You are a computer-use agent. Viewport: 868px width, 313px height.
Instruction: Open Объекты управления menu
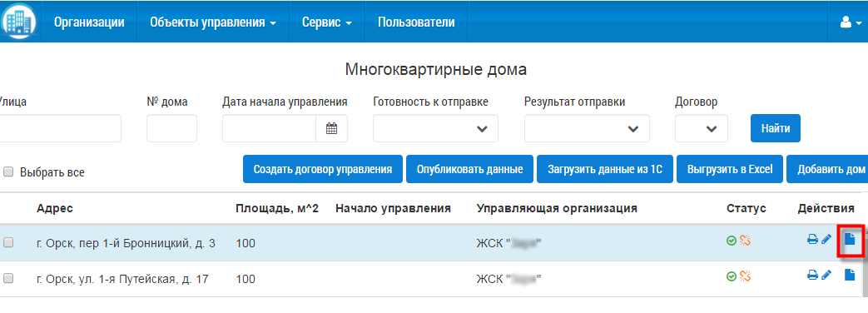(x=212, y=22)
